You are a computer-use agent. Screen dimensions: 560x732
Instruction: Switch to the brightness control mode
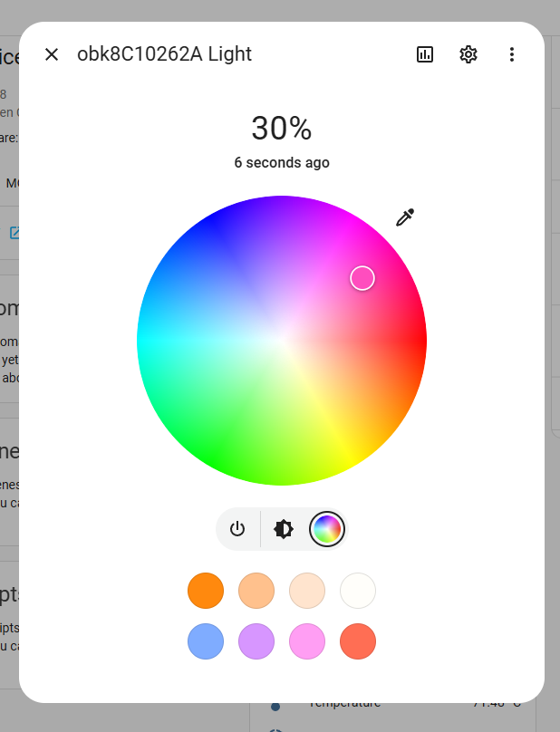click(284, 529)
